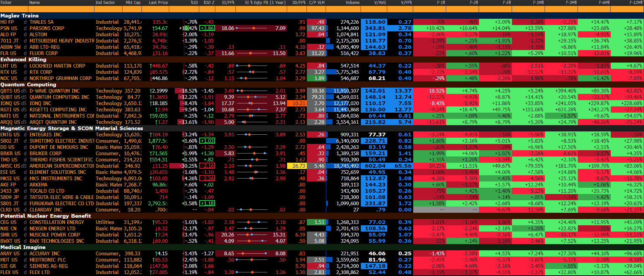Screen dimensions: 644x276
Task: Select the Maglev Trains group header
Action: [x=19, y=16]
